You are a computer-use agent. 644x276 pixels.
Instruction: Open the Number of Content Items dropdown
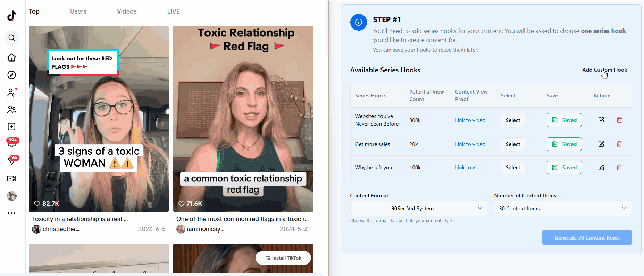[x=562, y=209]
